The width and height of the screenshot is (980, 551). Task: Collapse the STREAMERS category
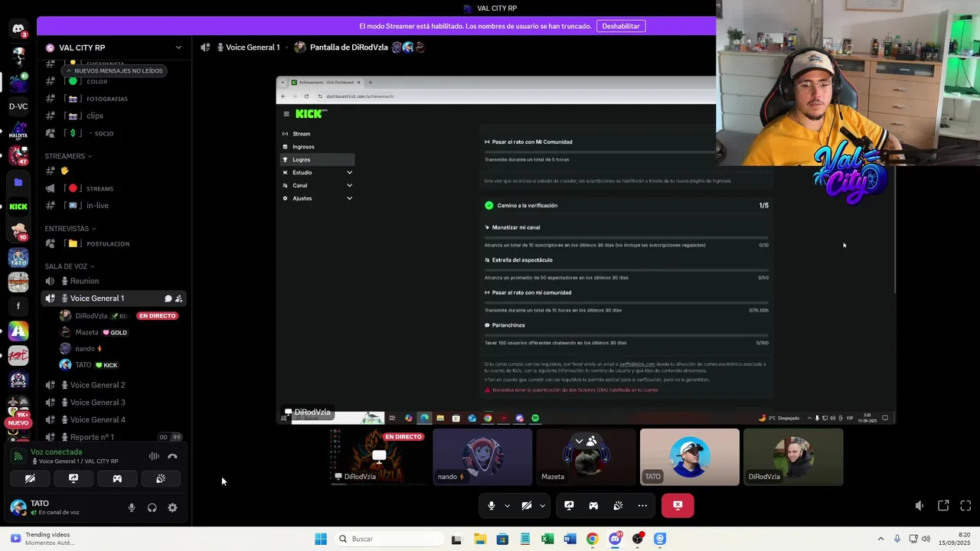click(x=67, y=156)
